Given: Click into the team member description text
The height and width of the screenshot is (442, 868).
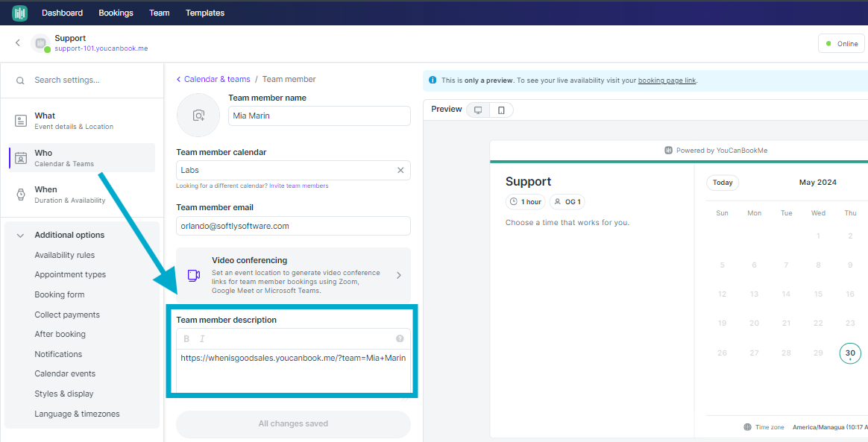Looking at the screenshot, I should 293,358.
